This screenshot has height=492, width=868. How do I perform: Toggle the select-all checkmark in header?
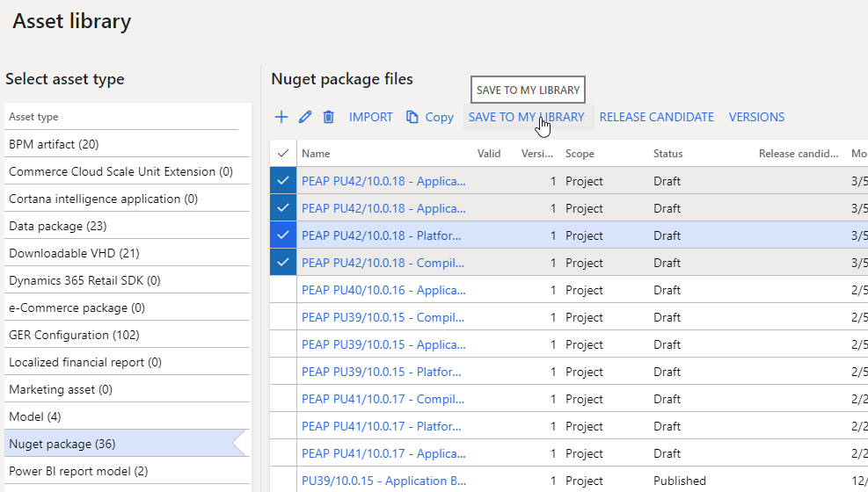283,154
